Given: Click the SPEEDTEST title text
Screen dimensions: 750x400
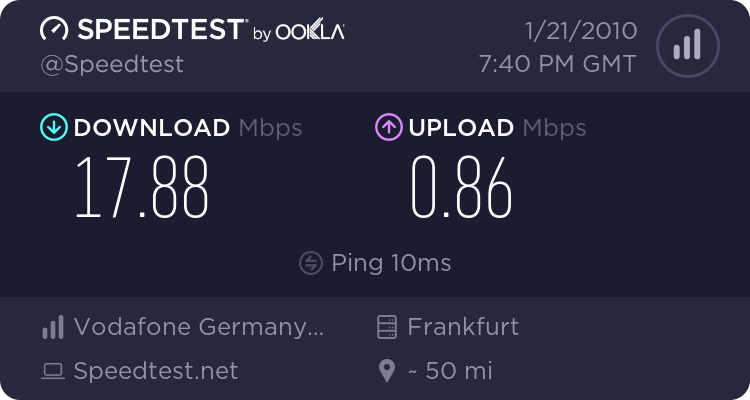Looking at the screenshot, I should click(160, 30).
